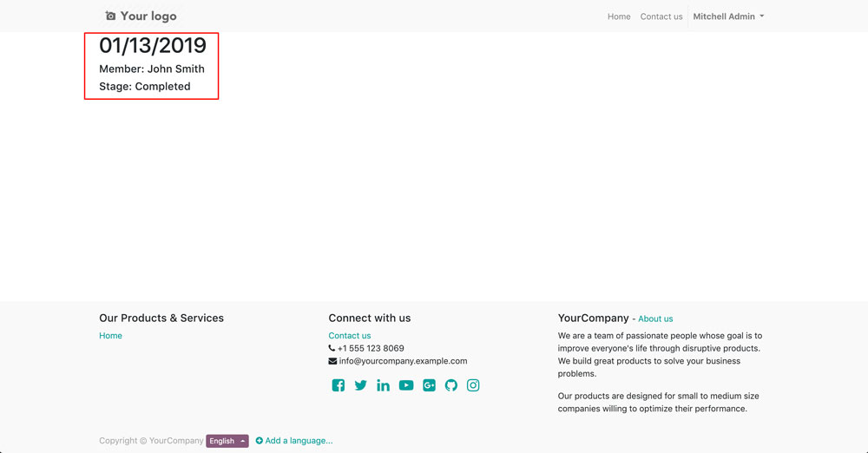Open the GitHub social icon
The image size is (868, 453).
coord(451,385)
